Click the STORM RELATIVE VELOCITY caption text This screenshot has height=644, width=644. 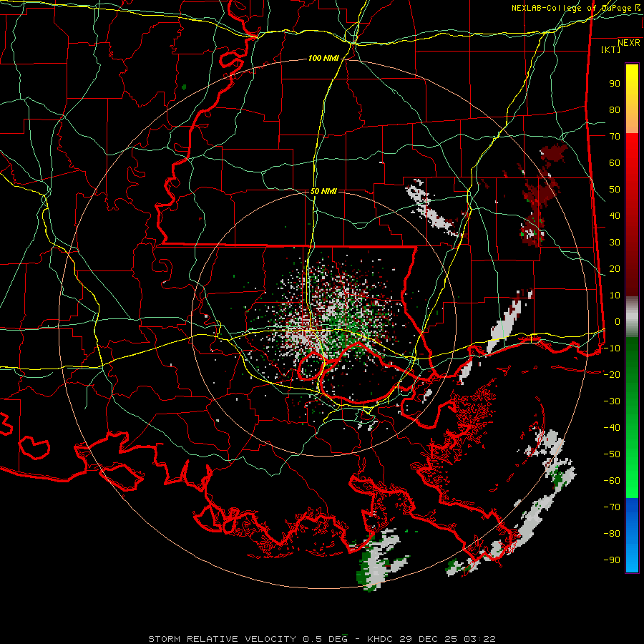click(x=223, y=639)
